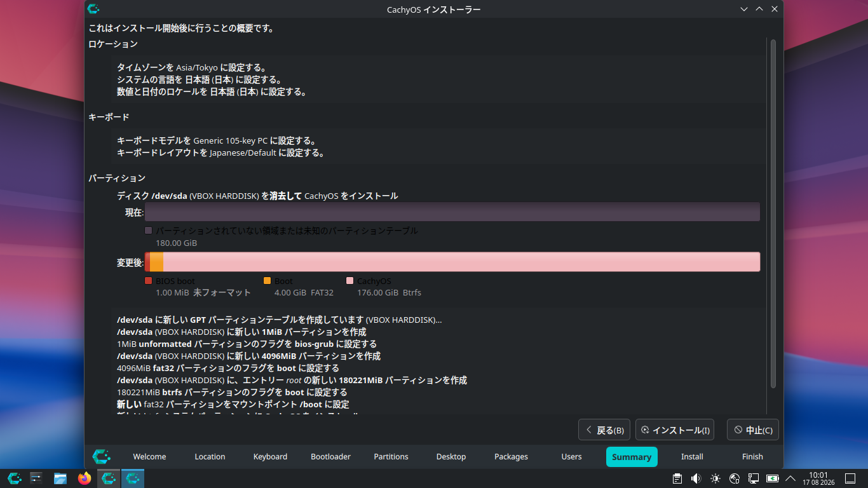Select the blue highlighted CachyOS taskbar entry
The image size is (868, 488).
click(x=133, y=478)
